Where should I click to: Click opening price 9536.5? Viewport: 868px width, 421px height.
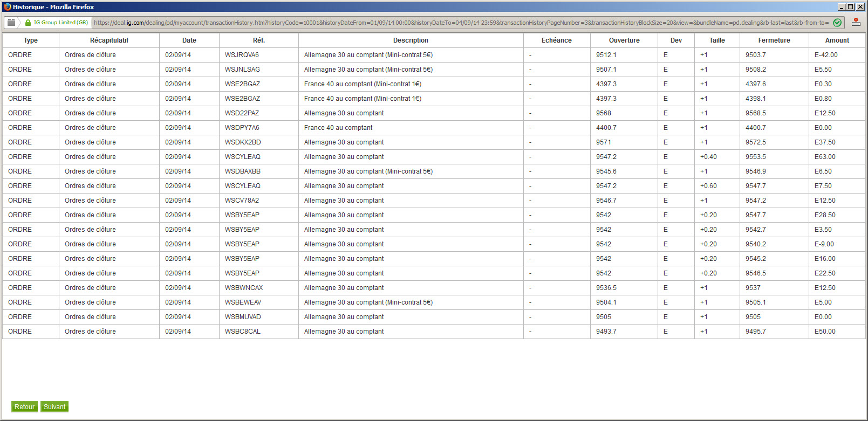click(606, 288)
